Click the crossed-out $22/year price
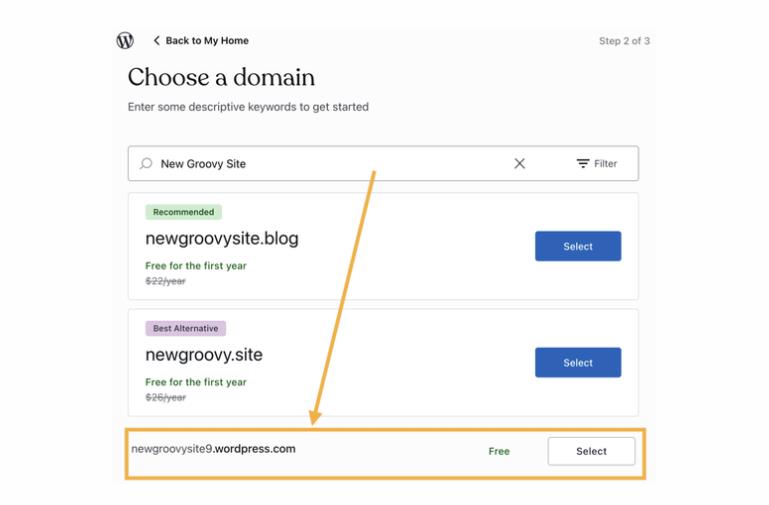This screenshot has width=769, height=505. click(x=165, y=281)
